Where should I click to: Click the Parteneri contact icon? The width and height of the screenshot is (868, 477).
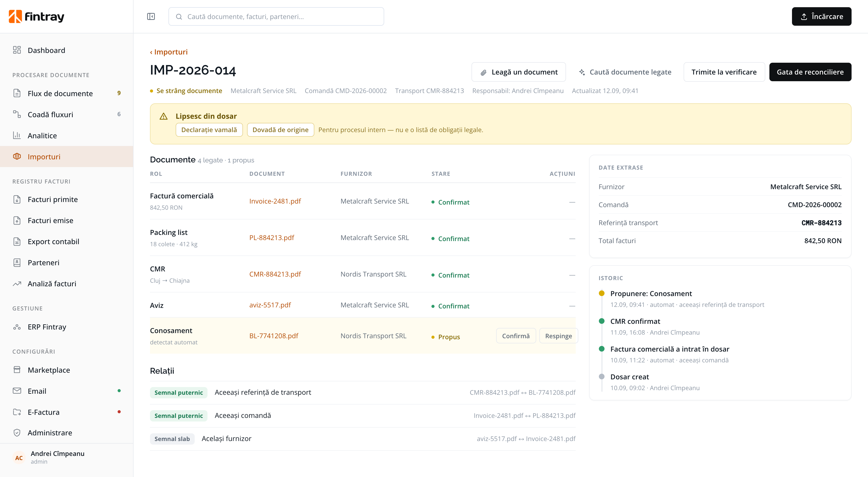[17, 262]
